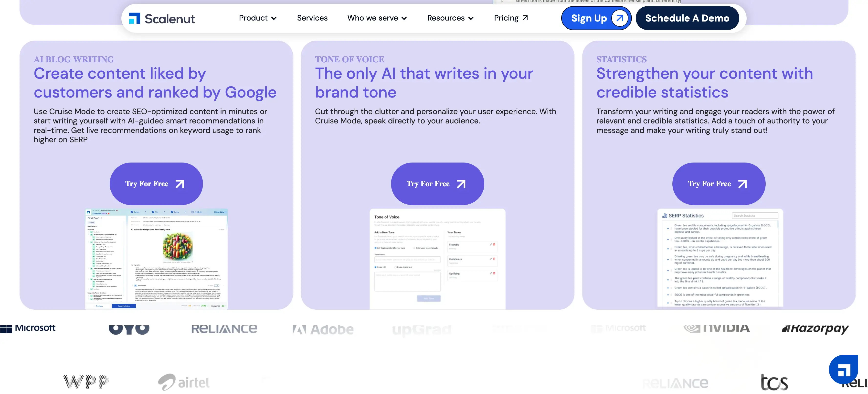Click heading 'Create content liked by customers'

tap(155, 83)
